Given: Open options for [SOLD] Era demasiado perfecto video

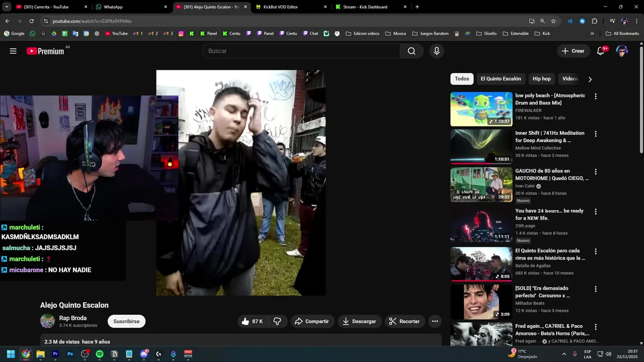Looking at the screenshot, I should [596, 289].
